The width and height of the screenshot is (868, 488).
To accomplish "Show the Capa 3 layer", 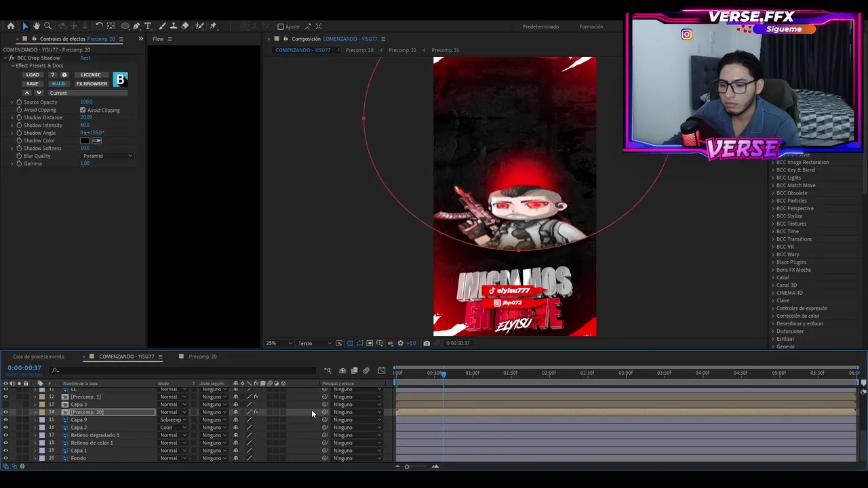I will (5, 405).
